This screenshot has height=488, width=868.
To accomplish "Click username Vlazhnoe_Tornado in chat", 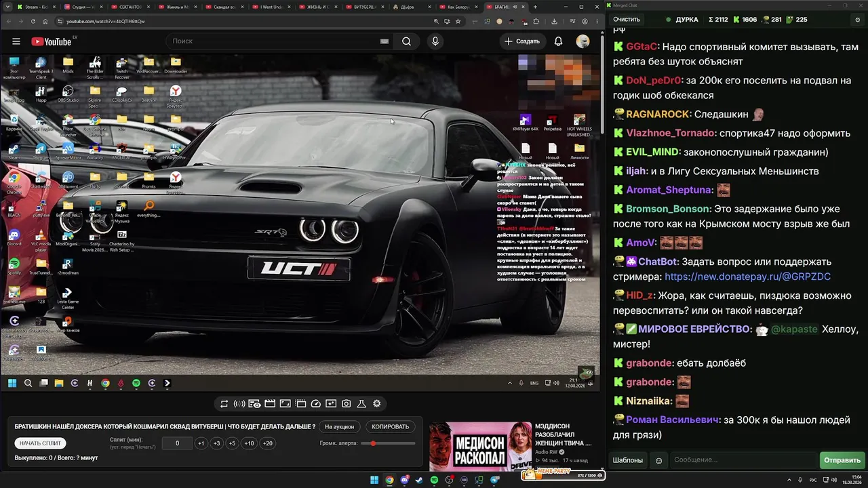I will (671, 133).
